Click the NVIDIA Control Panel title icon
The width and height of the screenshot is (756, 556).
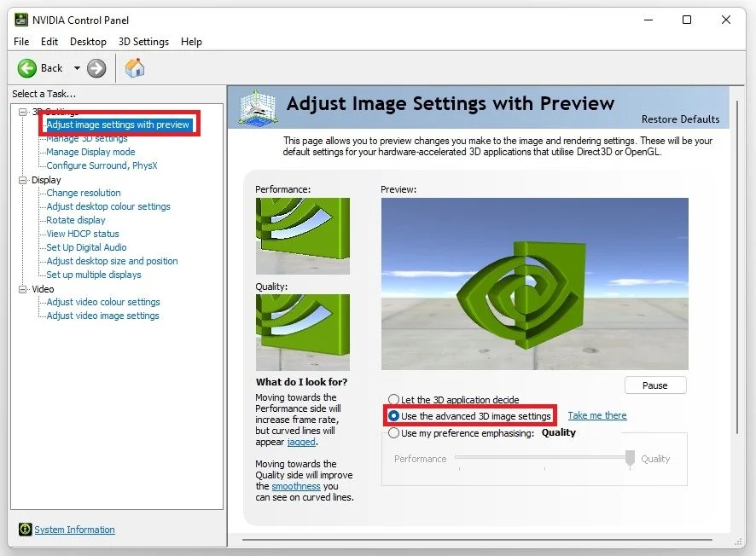tap(21, 20)
